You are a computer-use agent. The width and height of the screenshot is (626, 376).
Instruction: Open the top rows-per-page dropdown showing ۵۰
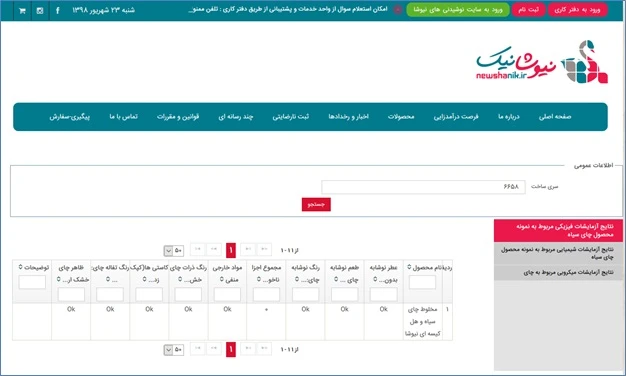pyautogui.click(x=174, y=250)
